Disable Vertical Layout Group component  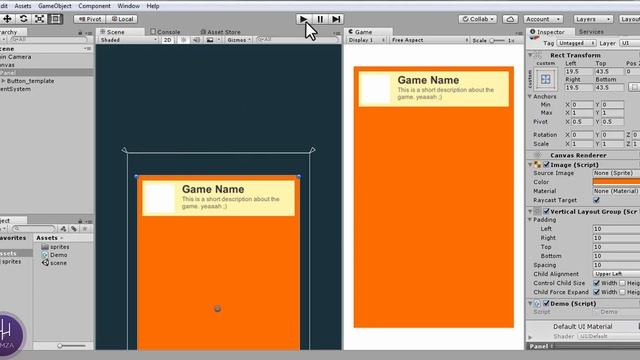pyautogui.click(x=546, y=211)
